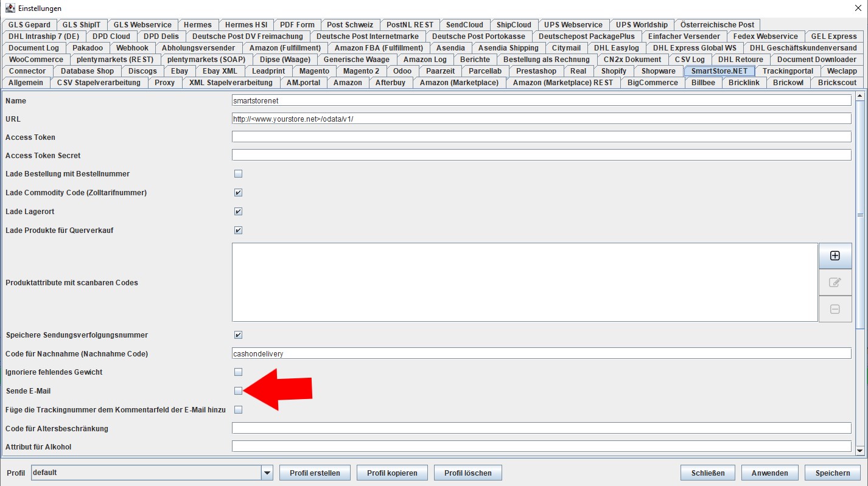The image size is (868, 486).
Task: Open the DHL Retoure tab
Action: [740, 60]
